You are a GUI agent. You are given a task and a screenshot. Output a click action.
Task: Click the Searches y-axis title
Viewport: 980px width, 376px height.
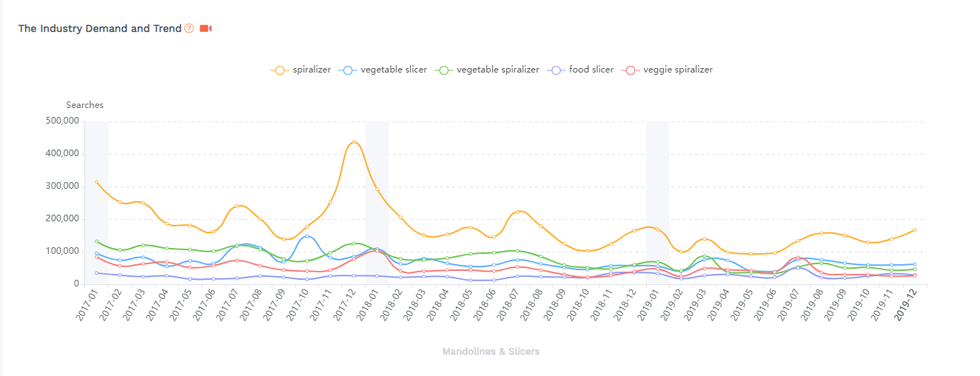tap(84, 105)
